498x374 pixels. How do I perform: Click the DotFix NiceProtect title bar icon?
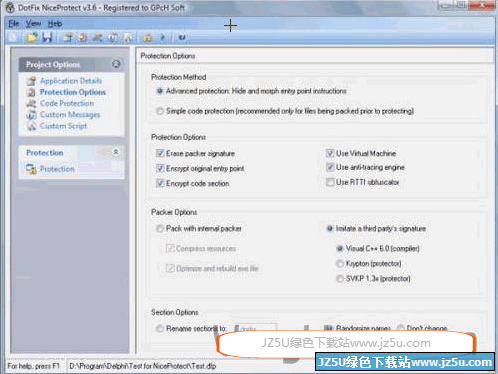click(x=10, y=8)
